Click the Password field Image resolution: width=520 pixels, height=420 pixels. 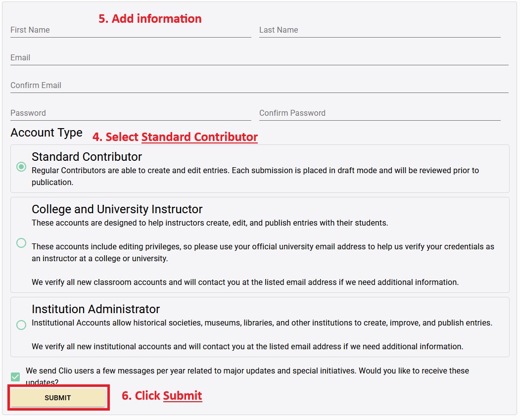point(130,113)
